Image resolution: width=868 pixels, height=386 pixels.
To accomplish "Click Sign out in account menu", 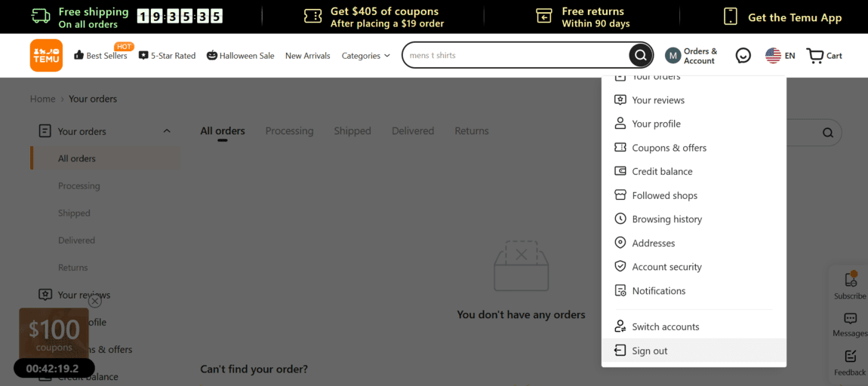I will 694,351.
